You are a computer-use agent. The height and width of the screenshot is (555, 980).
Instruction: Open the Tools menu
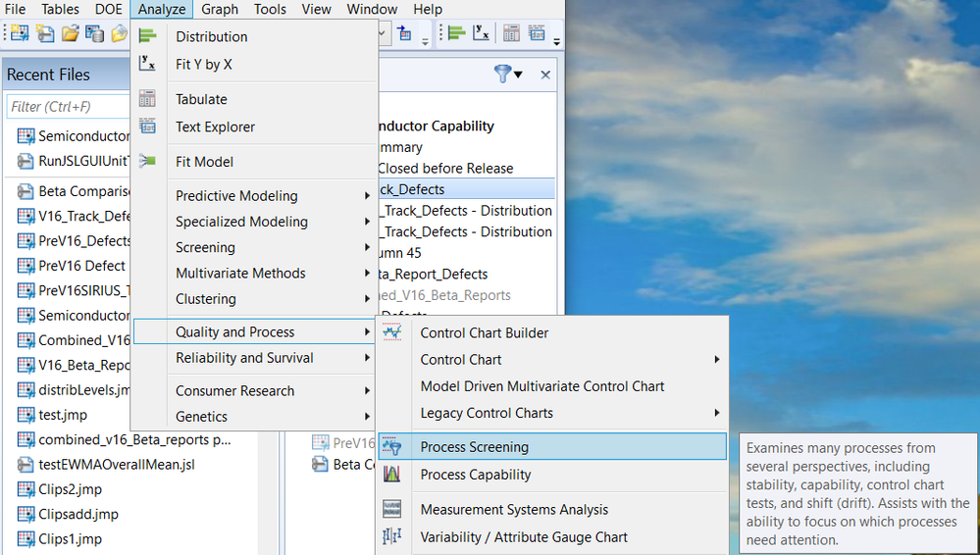tap(270, 10)
